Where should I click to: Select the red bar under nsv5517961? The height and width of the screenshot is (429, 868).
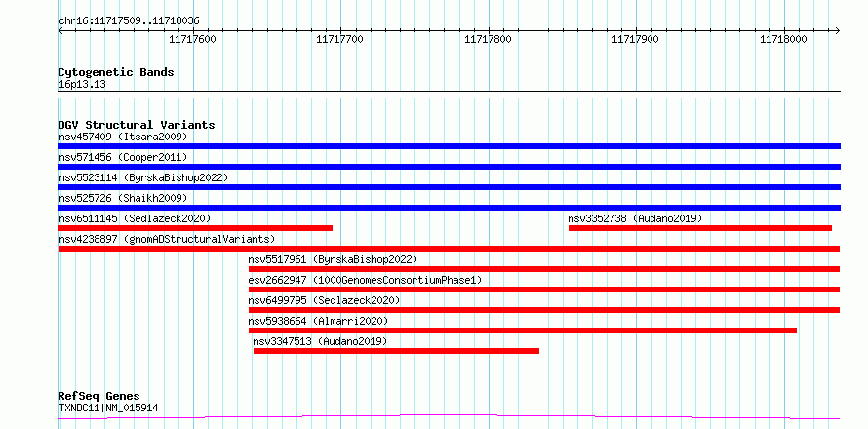(x=544, y=269)
